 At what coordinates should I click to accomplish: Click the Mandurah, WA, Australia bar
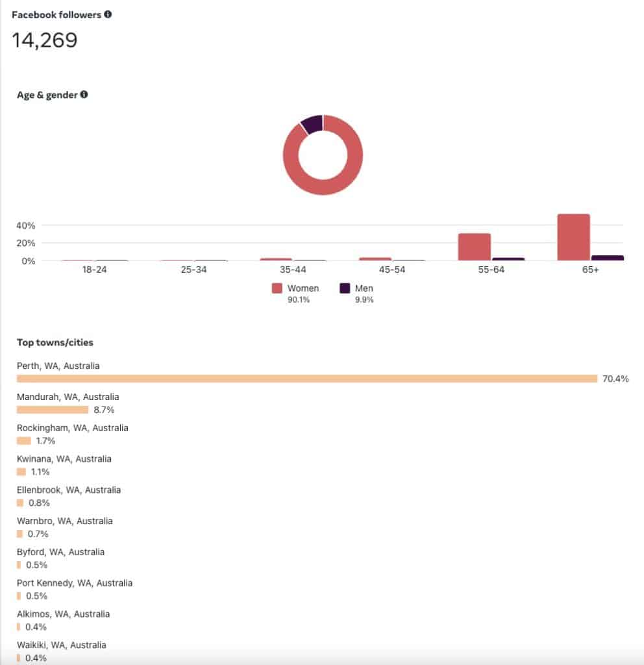53,410
